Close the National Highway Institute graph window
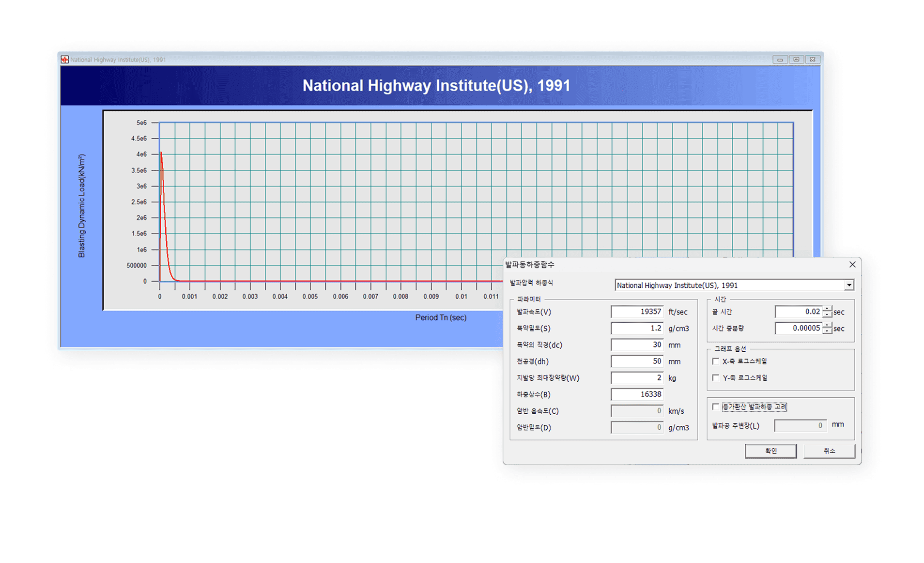Image resolution: width=924 pixels, height=563 pixels. pos(813,60)
